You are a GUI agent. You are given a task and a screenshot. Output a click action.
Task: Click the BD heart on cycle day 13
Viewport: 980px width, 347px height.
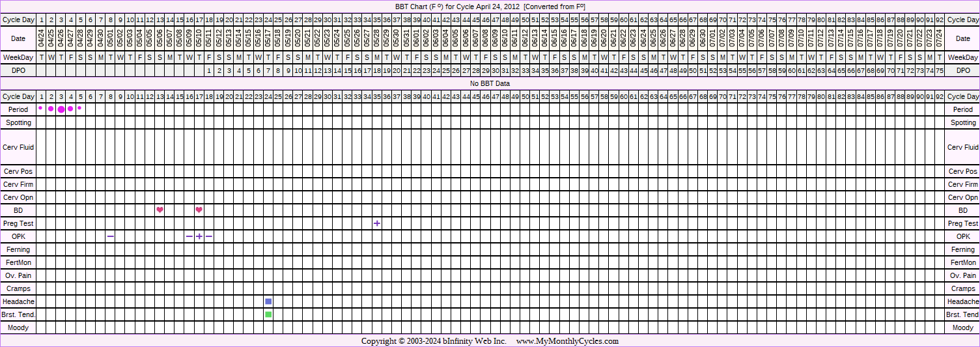point(160,210)
